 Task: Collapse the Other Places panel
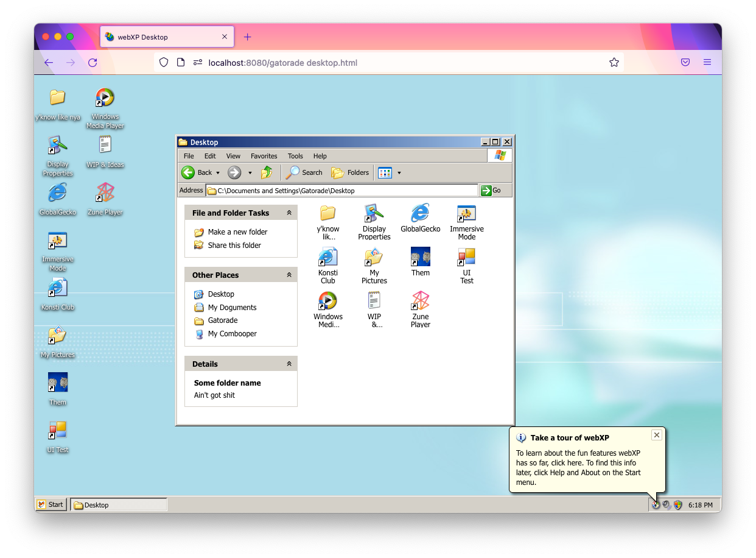pyautogui.click(x=289, y=275)
